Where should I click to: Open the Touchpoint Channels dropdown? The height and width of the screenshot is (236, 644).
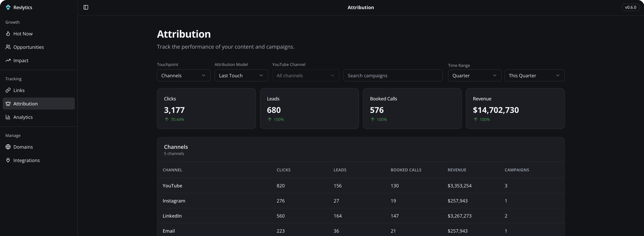pyautogui.click(x=184, y=75)
